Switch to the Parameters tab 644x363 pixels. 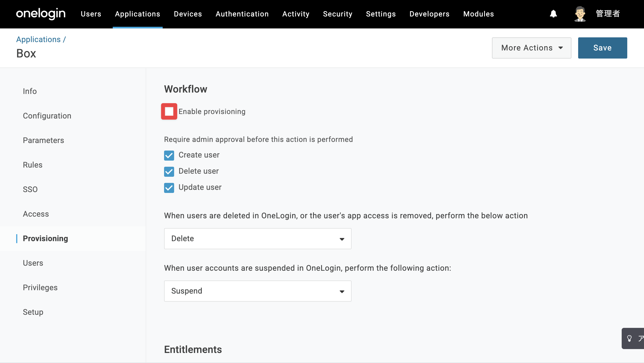click(x=44, y=141)
